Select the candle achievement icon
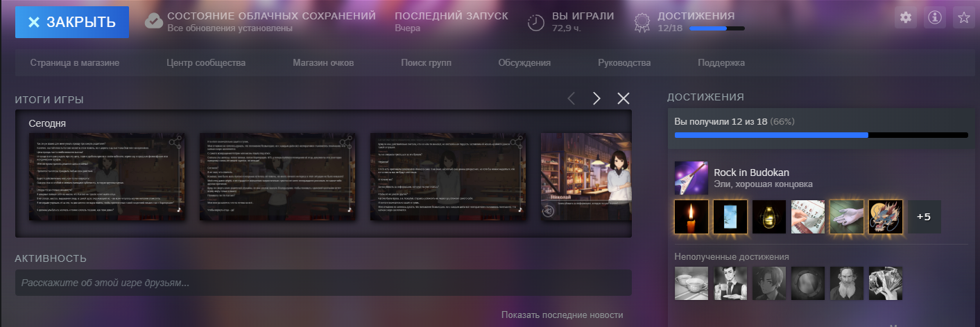 [x=691, y=217]
